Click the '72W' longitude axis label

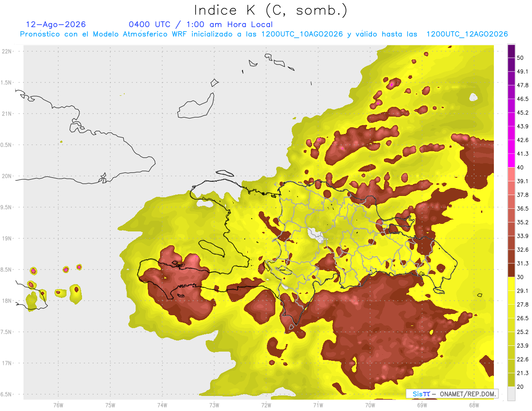tap(266, 405)
